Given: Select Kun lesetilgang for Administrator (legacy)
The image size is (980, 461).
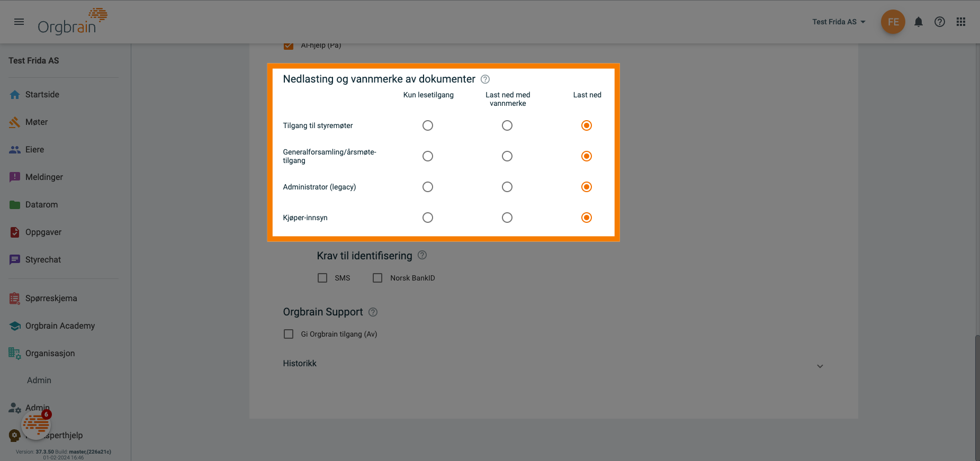Looking at the screenshot, I should 428,187.
